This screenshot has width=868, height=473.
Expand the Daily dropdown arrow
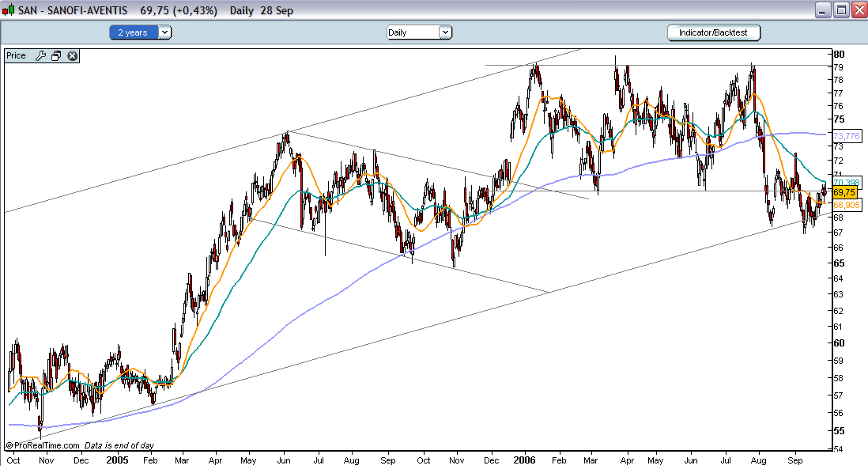445,32
